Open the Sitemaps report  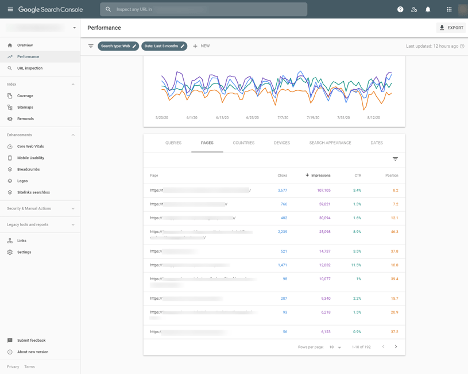pyautogui.click(x=40, y=107)
